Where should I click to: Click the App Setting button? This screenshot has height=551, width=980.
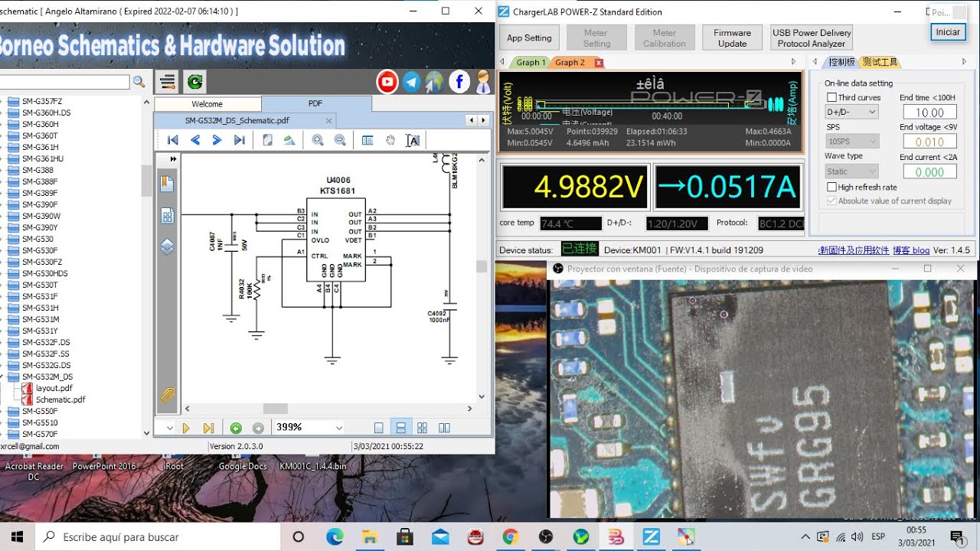point(529,37)
